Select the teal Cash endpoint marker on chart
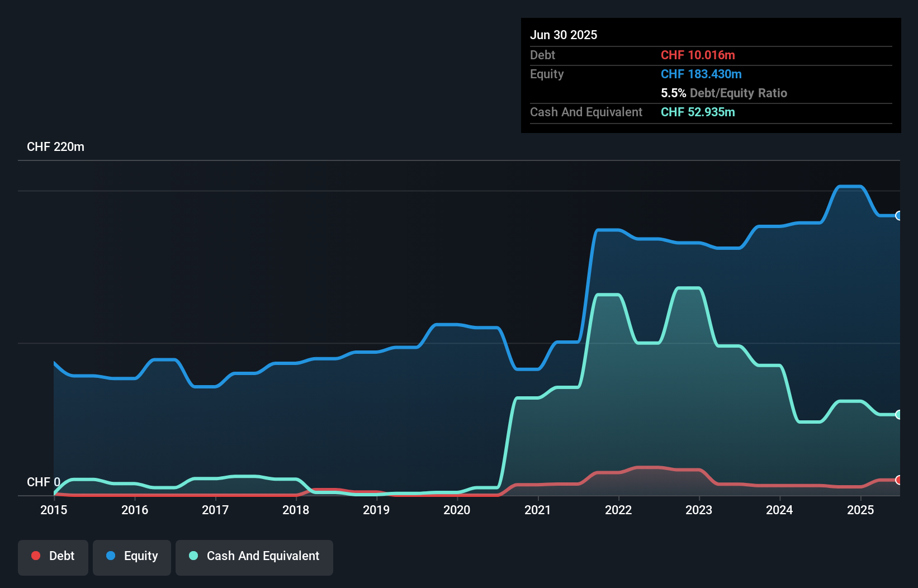918x588 pixels. [x=898, y=415]
